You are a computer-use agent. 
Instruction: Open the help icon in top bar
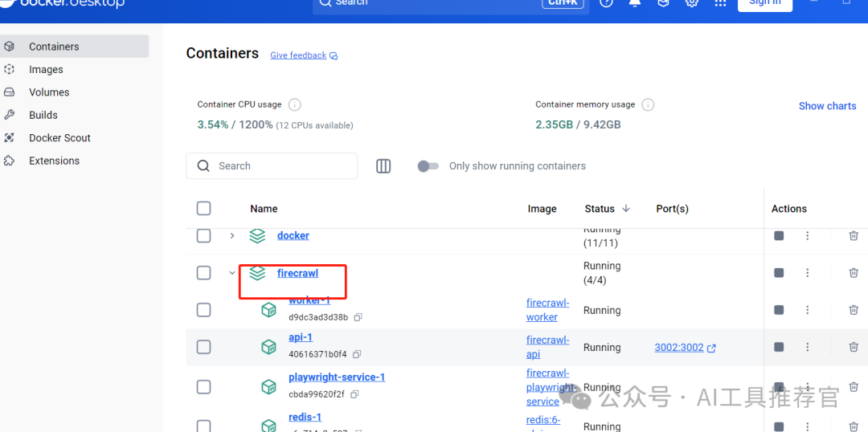pyautogui.click(x=608, y=2)
